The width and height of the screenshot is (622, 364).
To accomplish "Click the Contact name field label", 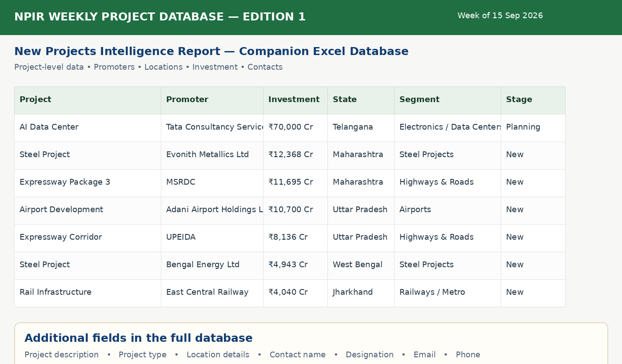I will 298,355.
